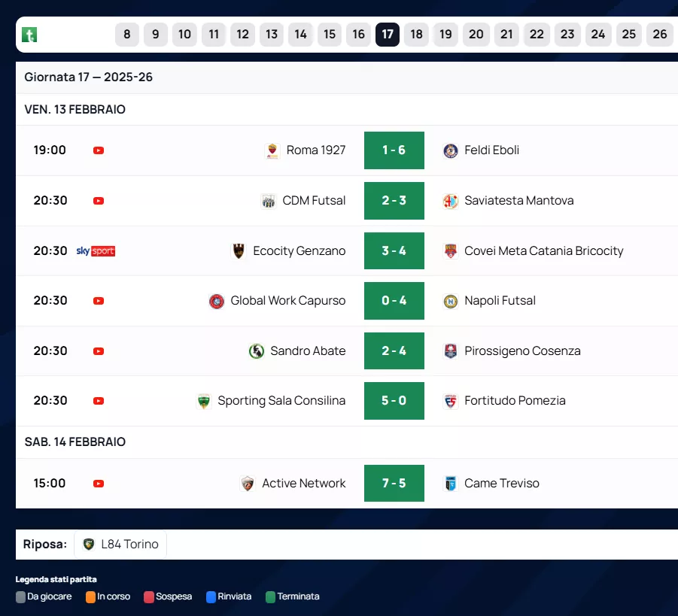Switch to matchday 18 tab
The width and height of the screenshot is (678, 616).
click(x=416, y=35)
